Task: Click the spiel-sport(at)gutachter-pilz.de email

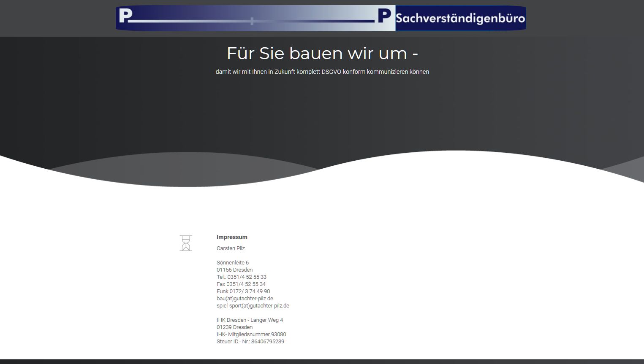Action: pyautogui.click(x=253, y=306)
